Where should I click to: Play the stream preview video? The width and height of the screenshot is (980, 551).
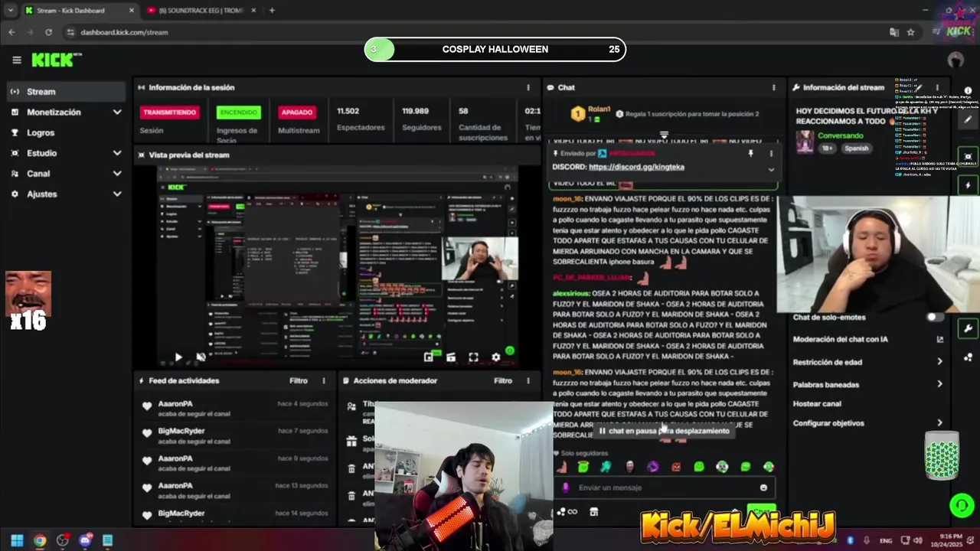[178, 357]
